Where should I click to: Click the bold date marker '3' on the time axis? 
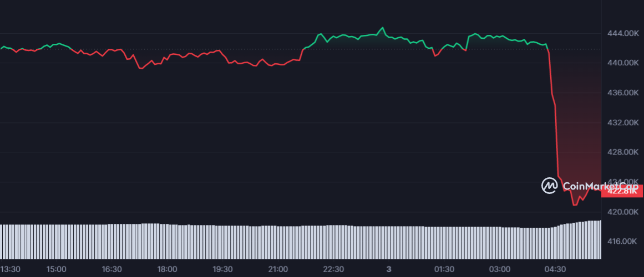tap(389, 269)
